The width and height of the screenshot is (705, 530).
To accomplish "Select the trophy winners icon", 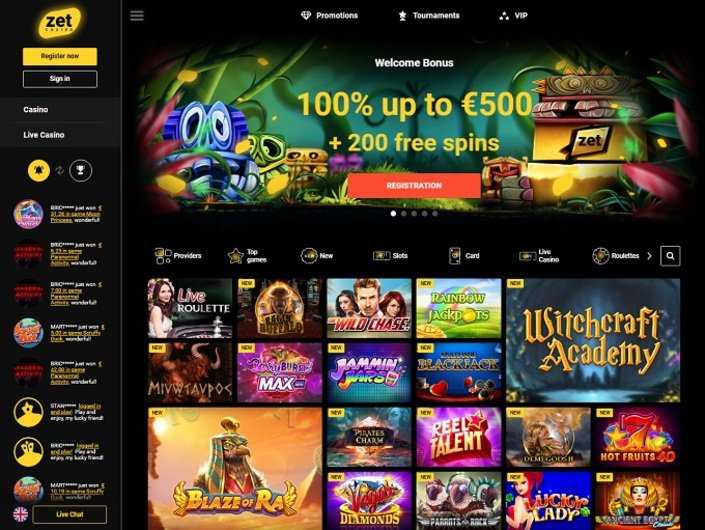I will [x=80, y=171].
